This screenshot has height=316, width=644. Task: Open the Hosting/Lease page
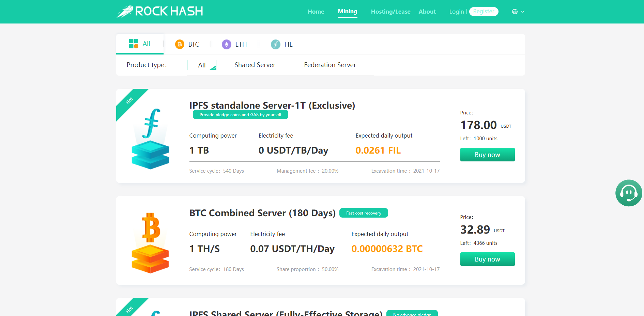[x=390, y=12]
